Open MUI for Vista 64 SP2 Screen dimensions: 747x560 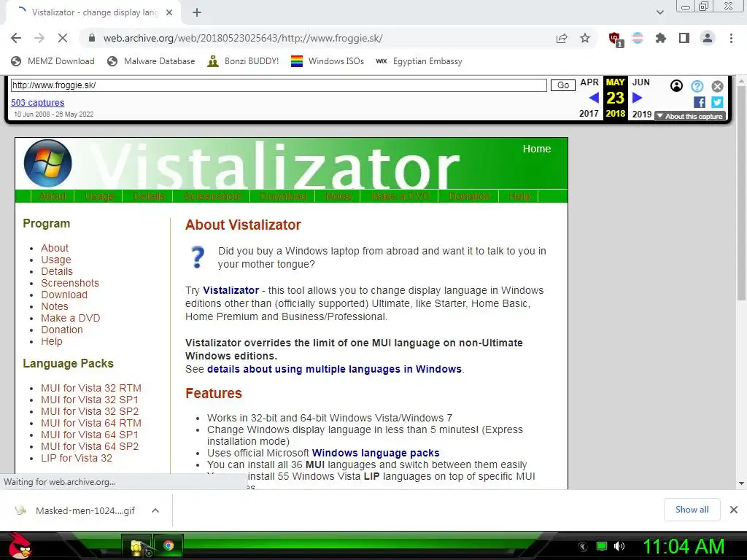point(90,446)
